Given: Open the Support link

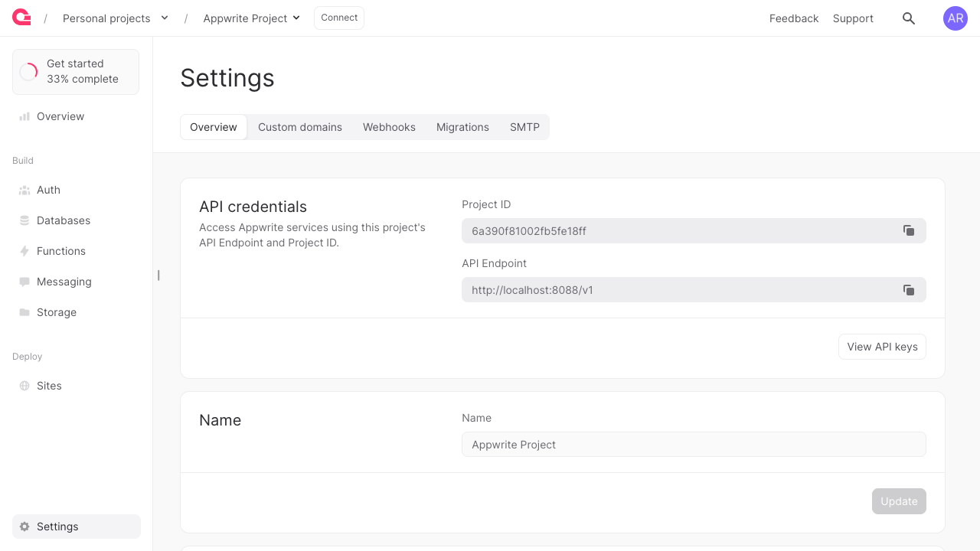Looking at the screenshot, I should click(x=853, y=18).
